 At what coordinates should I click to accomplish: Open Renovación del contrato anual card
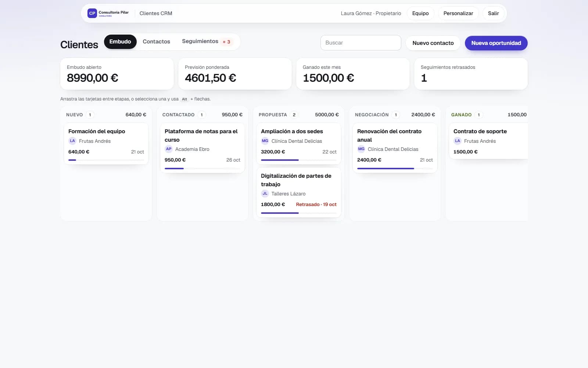coord(395,148)
